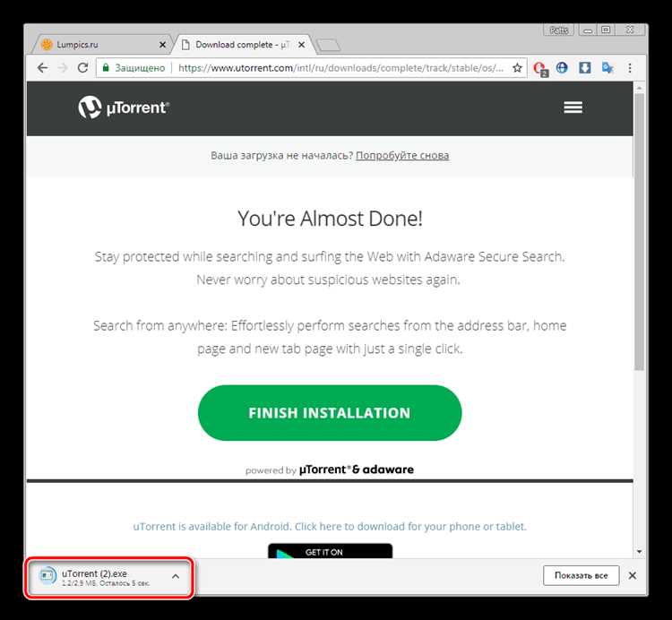The image size is (672, 620).
Task: Click the green lock secure site icon
Action: tap(106, 68)
